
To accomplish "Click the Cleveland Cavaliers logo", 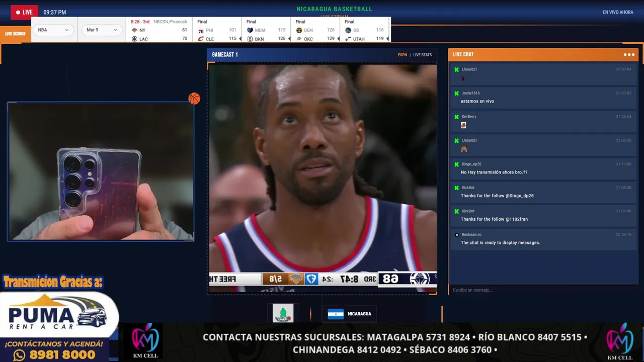I will click(x=201, y=39).
